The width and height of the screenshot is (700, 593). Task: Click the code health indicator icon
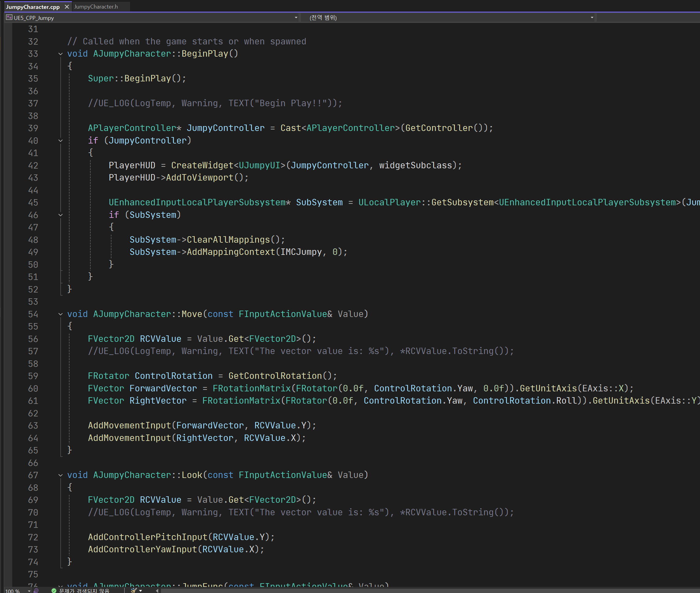36,591
